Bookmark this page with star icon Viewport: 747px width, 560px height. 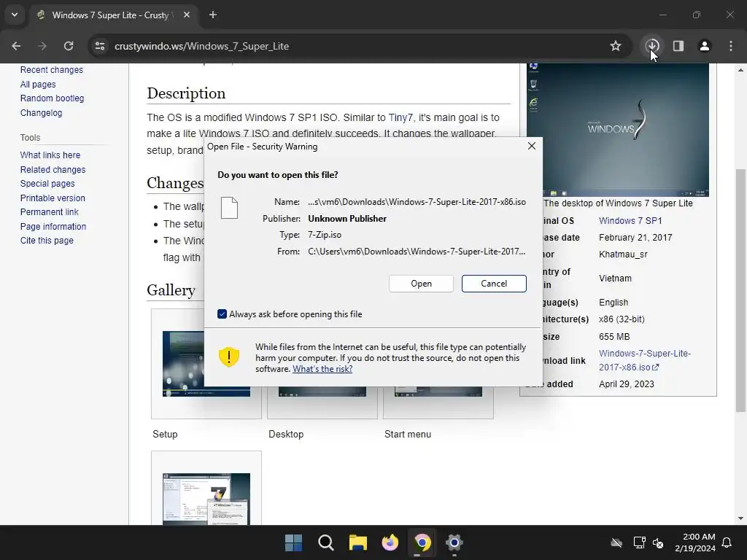tap(616, 46)
